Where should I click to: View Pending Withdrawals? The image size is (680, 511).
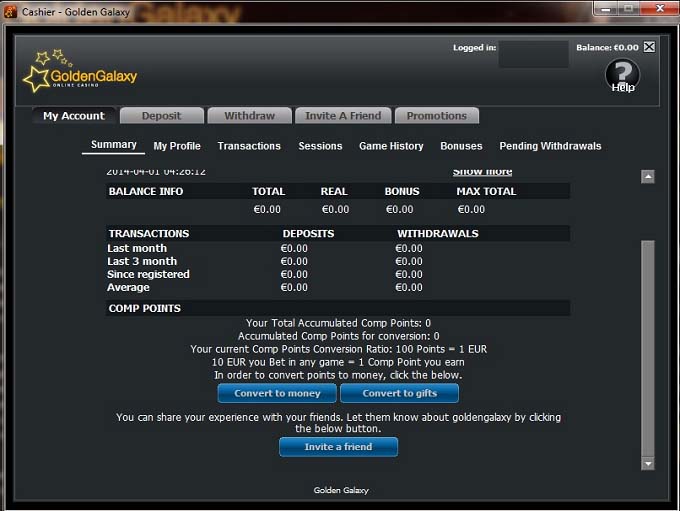(550, 146)
